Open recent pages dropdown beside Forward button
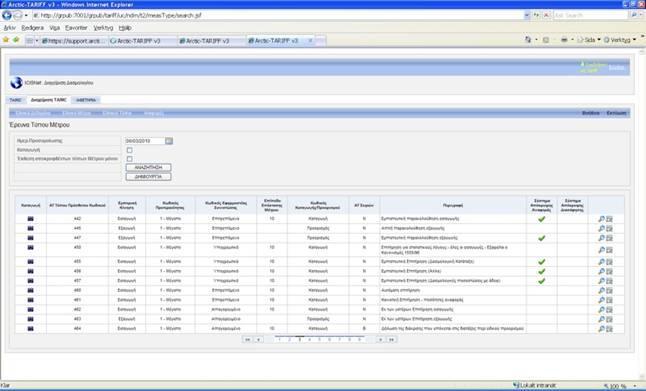Image resolution: width=646 pixels, height=391 pixels. (x=26, y=16)
